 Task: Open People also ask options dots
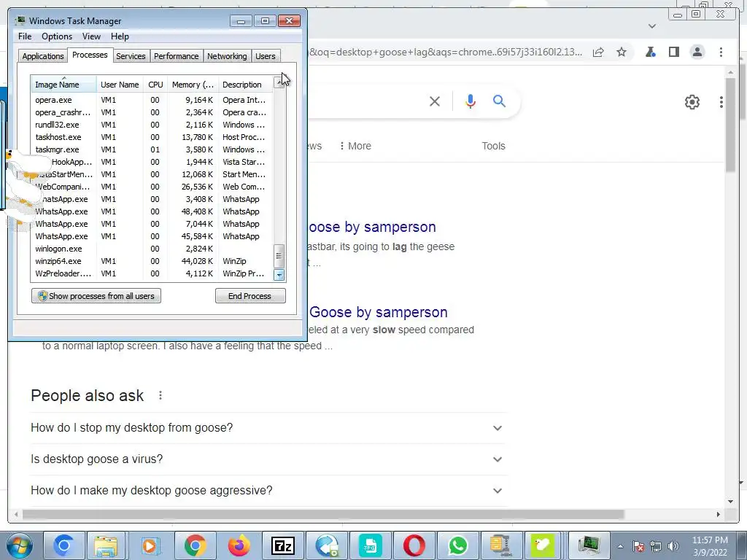point(160,395)
